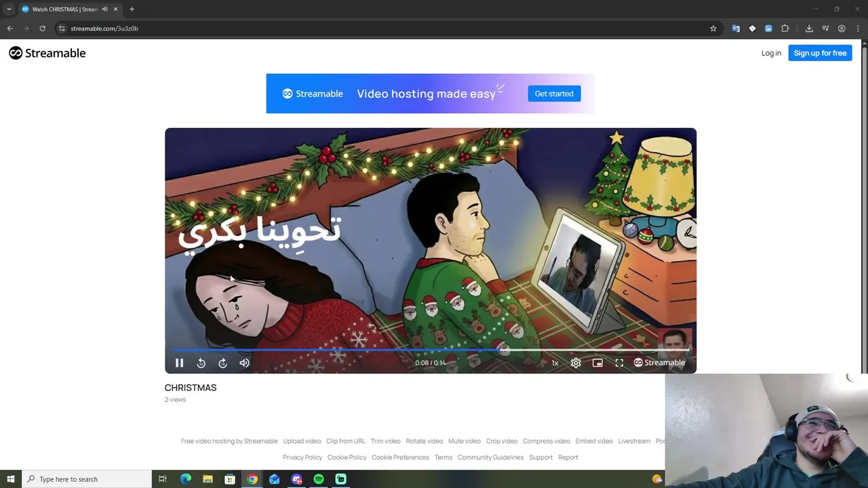Open Trim video footer link
This screenshot has width=868, height=488.
[386, 441]
